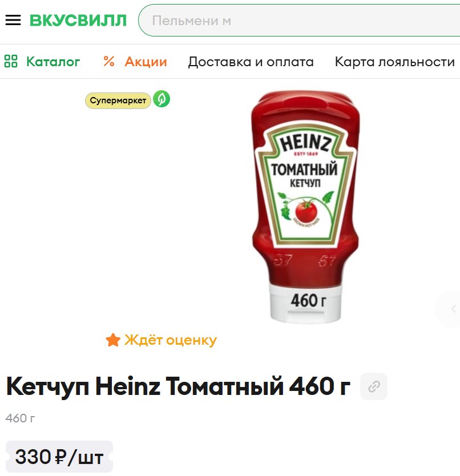This screenshot has height=476, width=460.
Task: Click the green leaf badge icon
Action: pyautogui.click(x=162, y=99)
